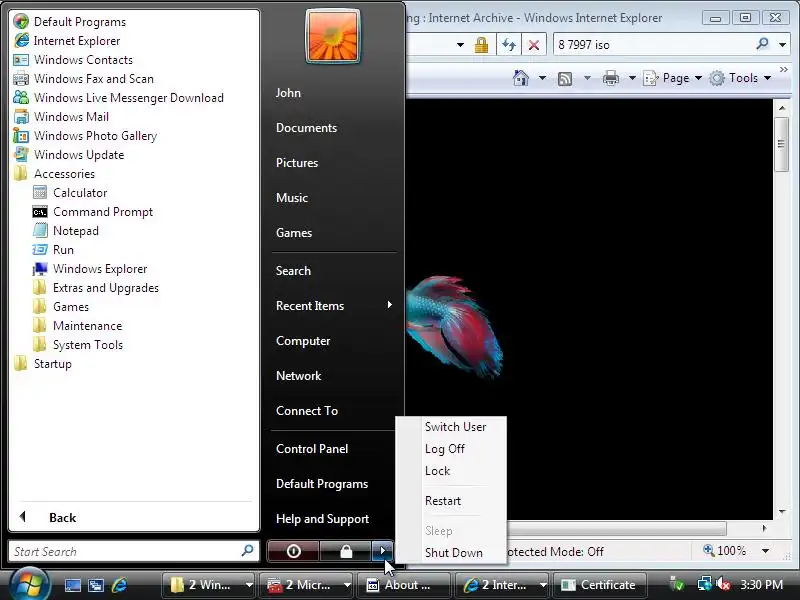Open Network from Start menu
The image size is (800, 600).
pyautogui.click(x=298, y=376)
